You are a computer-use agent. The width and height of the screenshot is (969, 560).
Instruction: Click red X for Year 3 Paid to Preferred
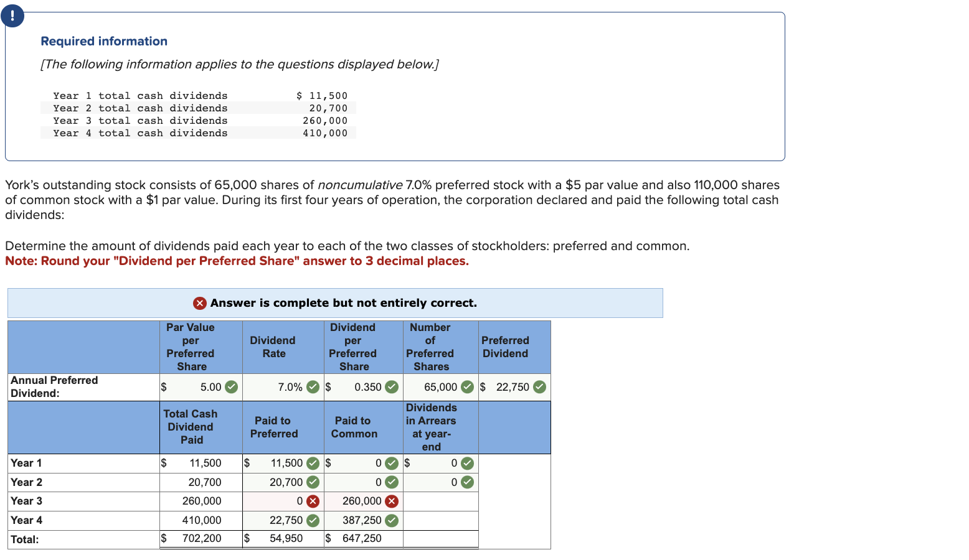click(313, 501)
